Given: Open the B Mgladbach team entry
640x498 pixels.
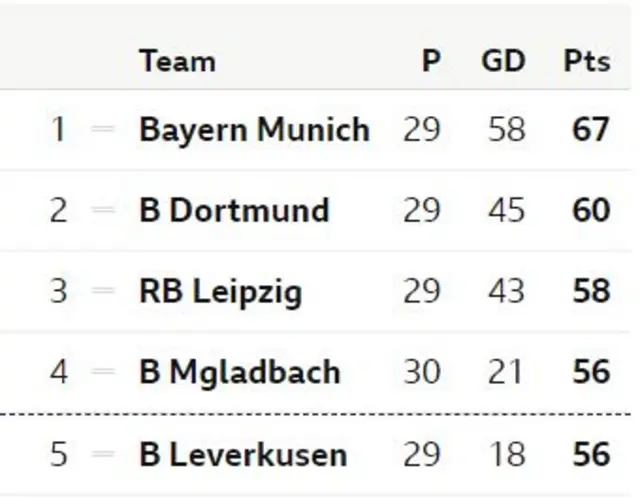Looking at the screenshot, I should pyautogui.click(x=240, y=372).
